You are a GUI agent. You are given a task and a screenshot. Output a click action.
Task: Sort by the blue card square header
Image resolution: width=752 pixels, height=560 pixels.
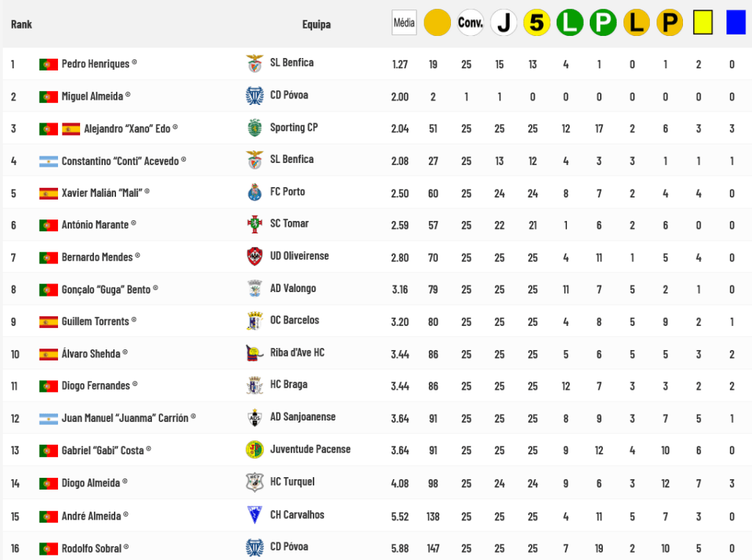(x=736, y=23)
